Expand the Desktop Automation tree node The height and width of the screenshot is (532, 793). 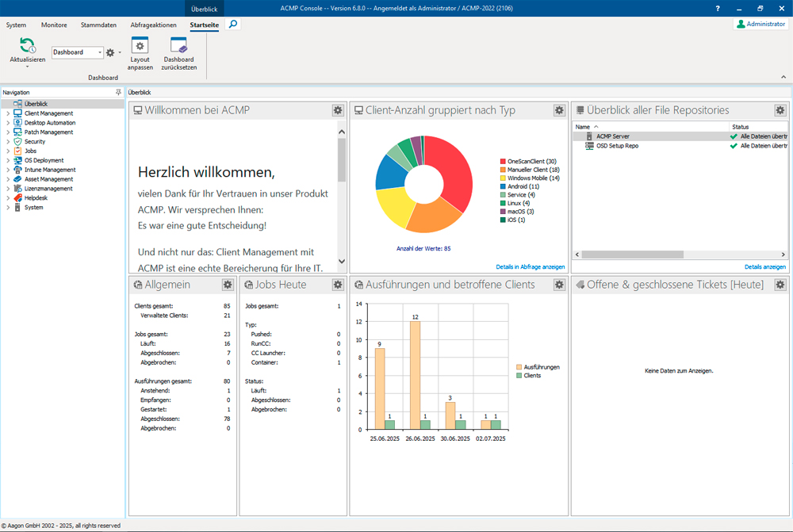coord(8,123)
